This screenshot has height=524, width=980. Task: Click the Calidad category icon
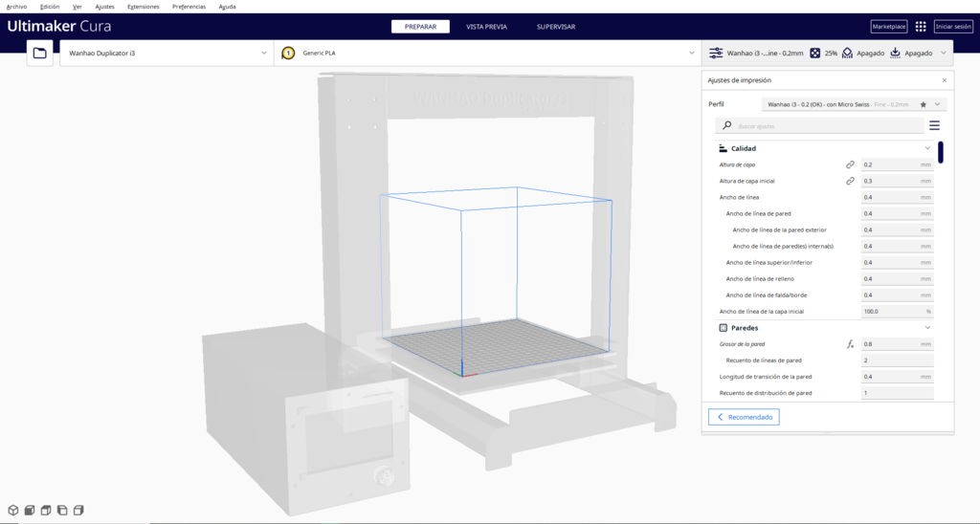(x=723, y=148)
